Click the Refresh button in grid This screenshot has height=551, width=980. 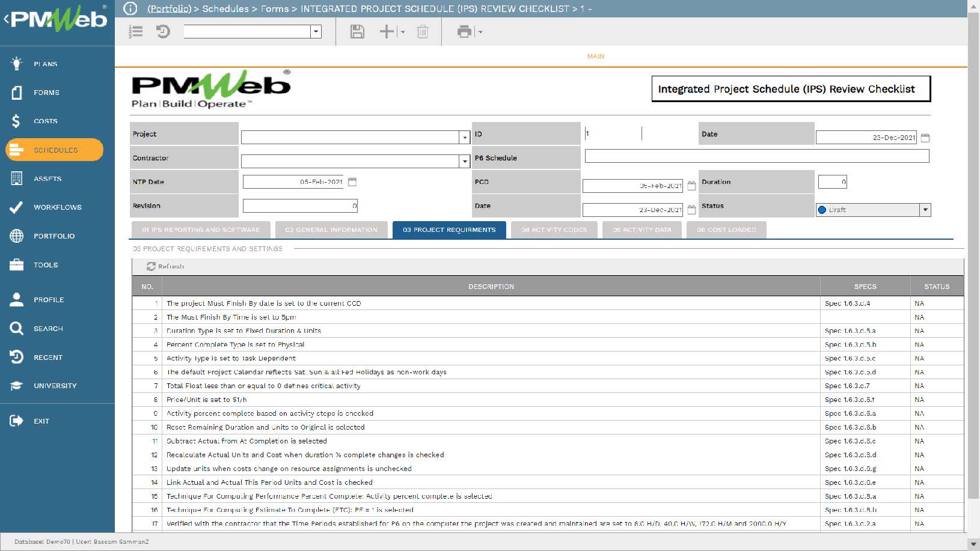coord(165,266)
